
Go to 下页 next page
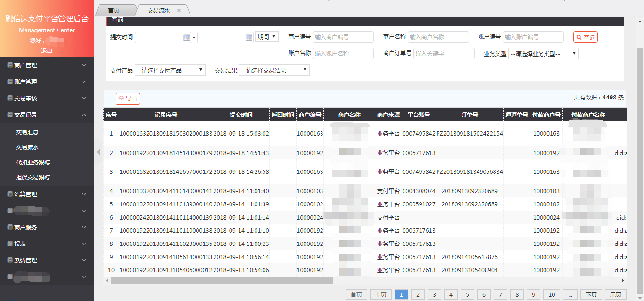coord(591,294)
